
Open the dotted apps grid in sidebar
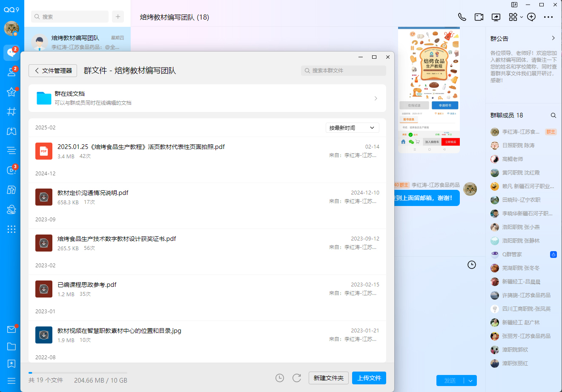(11, 229)
